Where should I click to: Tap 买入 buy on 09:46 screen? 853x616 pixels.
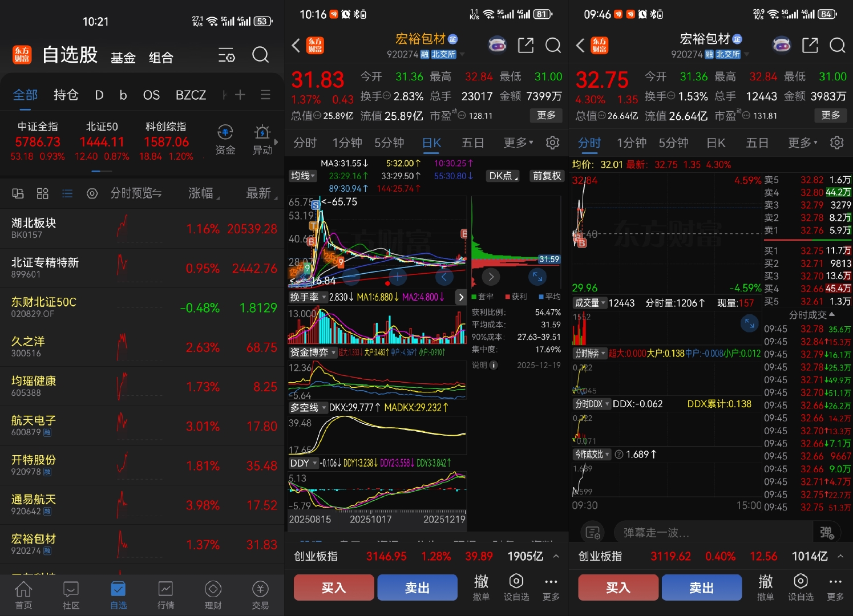(618, 587)
